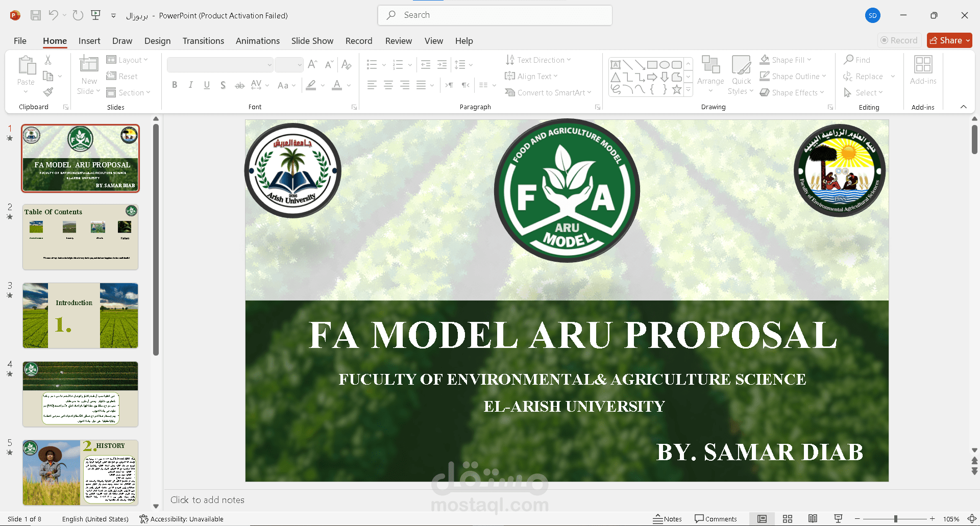This screenshot has height=526, width=980.
Task: Toggle right-to-left text direction
Action: click(465, 85)
